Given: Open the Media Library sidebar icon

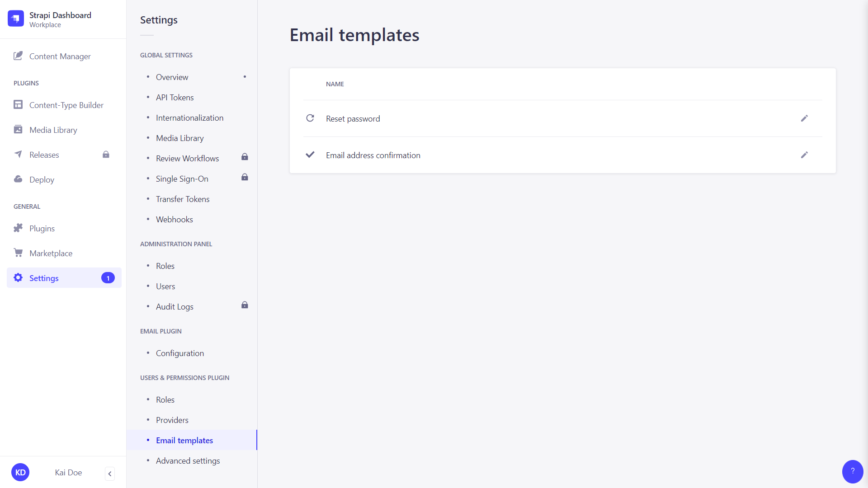Looking at the screenshot, I should [x=18, y=130].
